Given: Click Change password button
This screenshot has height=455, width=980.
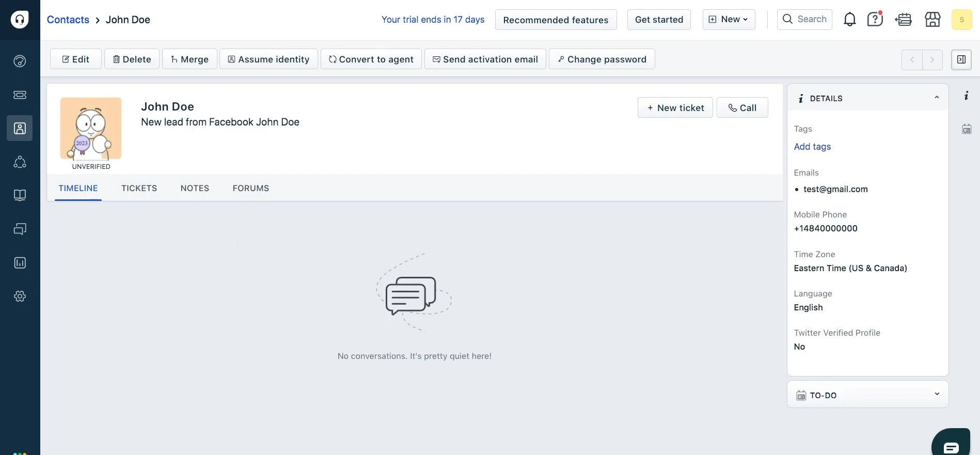Looking at the screenshot, I should coord(602,59).
